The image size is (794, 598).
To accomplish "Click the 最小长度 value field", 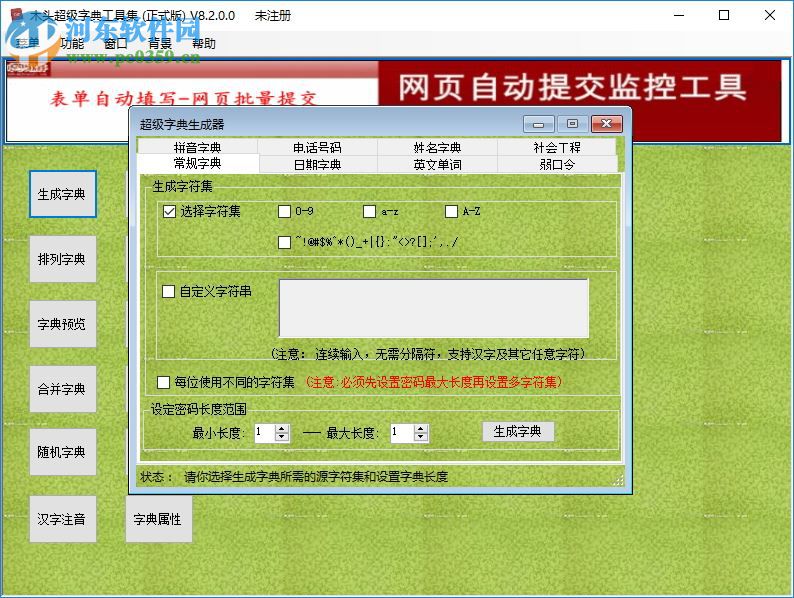I will click(x=265, y=433).
